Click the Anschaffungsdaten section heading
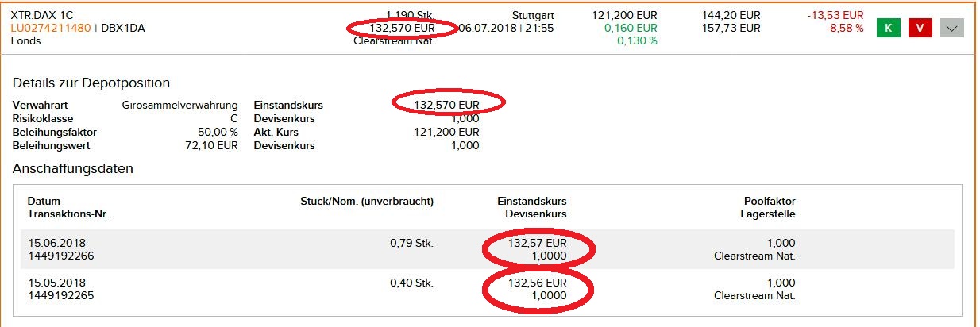 [x=73, y=168]
